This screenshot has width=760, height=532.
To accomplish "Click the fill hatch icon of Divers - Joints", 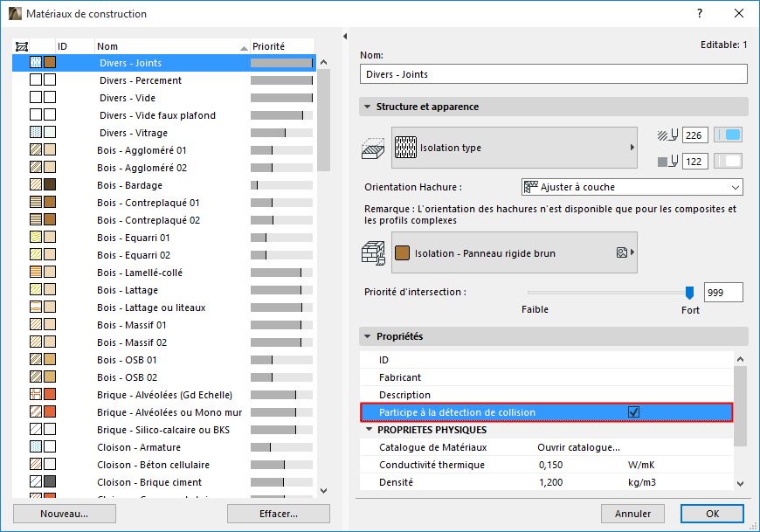I will click(x=36, y=63).
